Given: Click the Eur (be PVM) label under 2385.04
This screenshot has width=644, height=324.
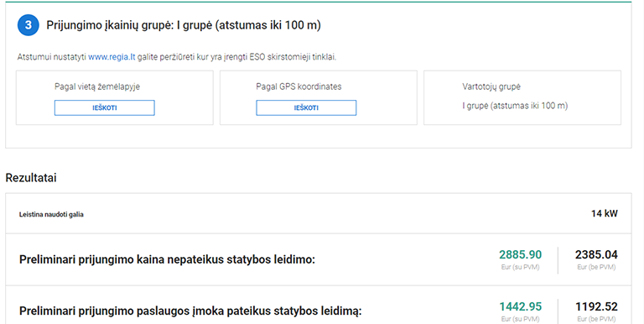Looking at the screenshot, I should coord(596,267).
